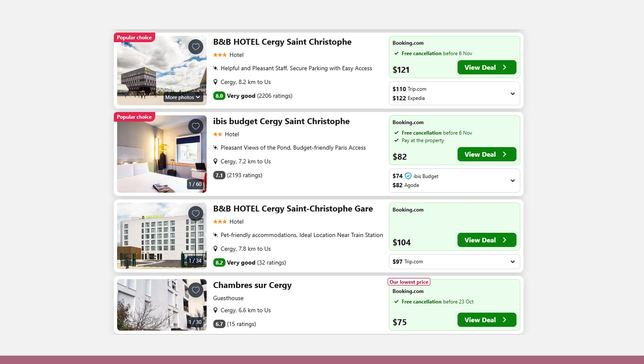Click the 8.2 rating badge for B&B Gare
This screenshot has width=644, height=364.
pyautogui.click(x=219, y=262)
